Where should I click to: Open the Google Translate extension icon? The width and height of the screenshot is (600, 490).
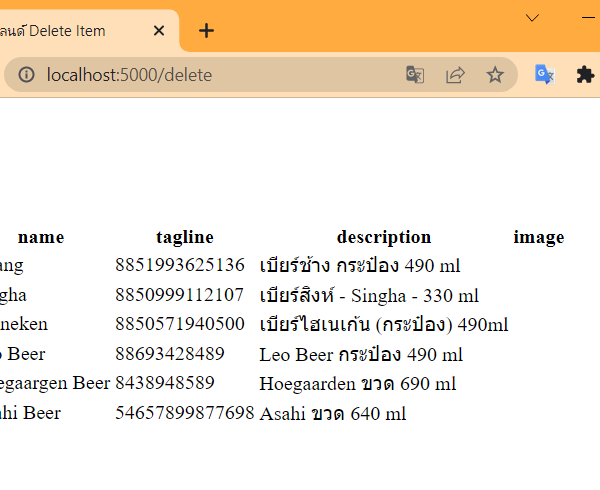[x=544, y=75]
